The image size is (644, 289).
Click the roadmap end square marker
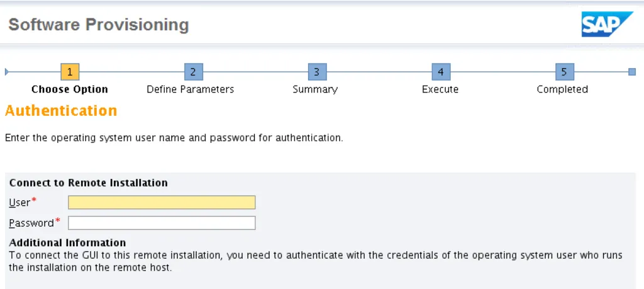click(x=632, y=72)
